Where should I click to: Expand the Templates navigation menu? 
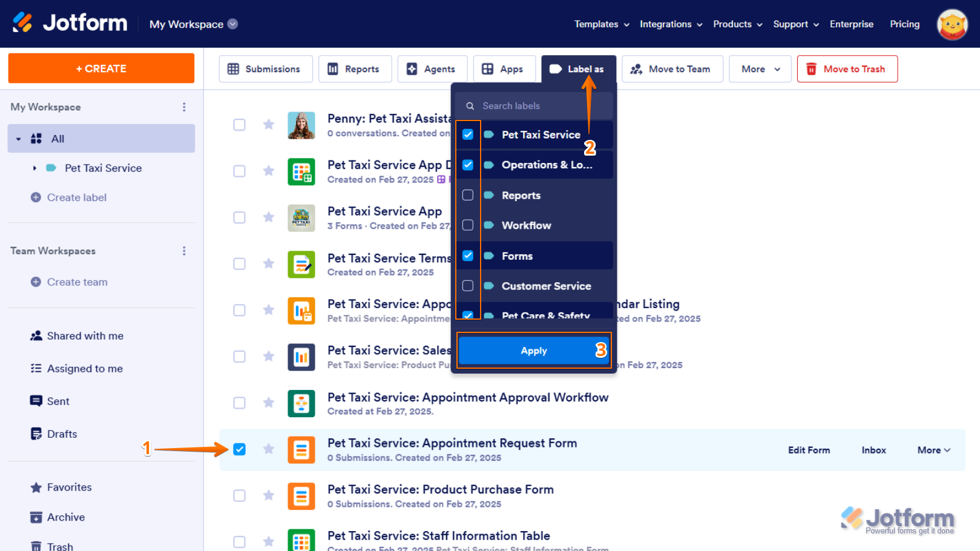(602, 24)
